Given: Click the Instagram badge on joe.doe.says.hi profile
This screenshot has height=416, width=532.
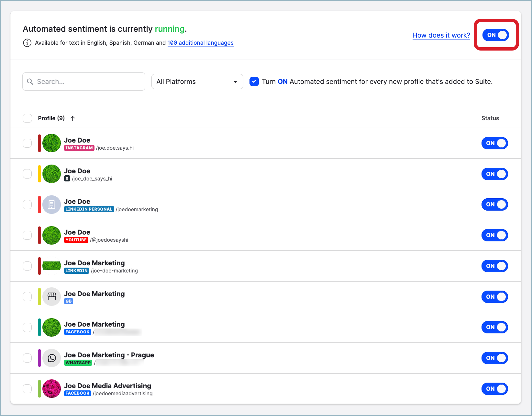Looking at the screenshot, I should pos(79,148).
